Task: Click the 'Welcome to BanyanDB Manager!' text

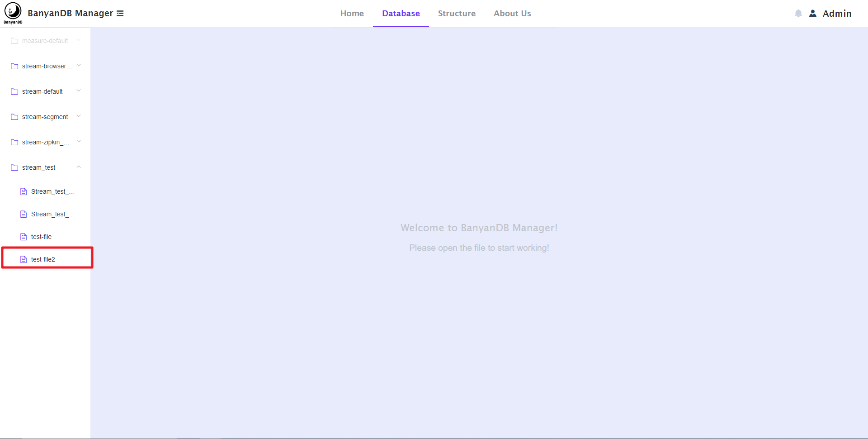Action: [x=479, y=228]
